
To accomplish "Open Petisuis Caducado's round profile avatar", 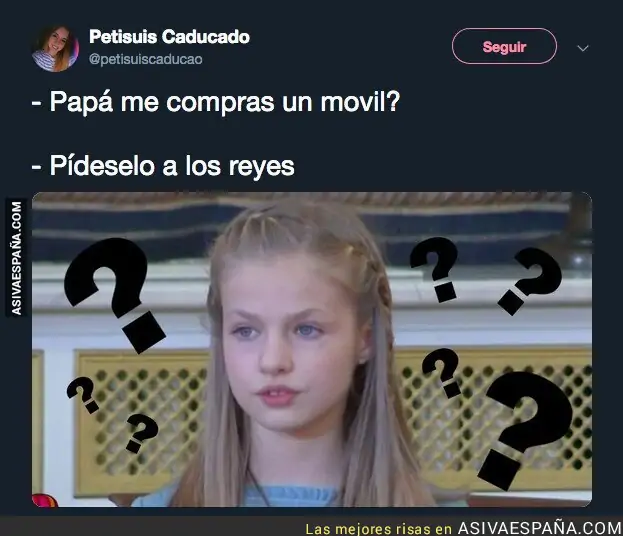I will (55, 49).
